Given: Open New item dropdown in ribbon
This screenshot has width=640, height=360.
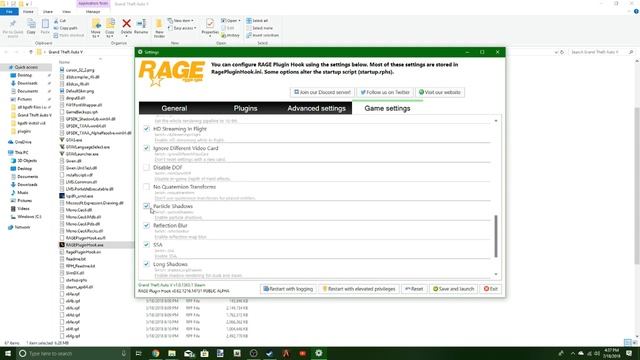Looking at the screenshot, I should click(x=181, y=20).
